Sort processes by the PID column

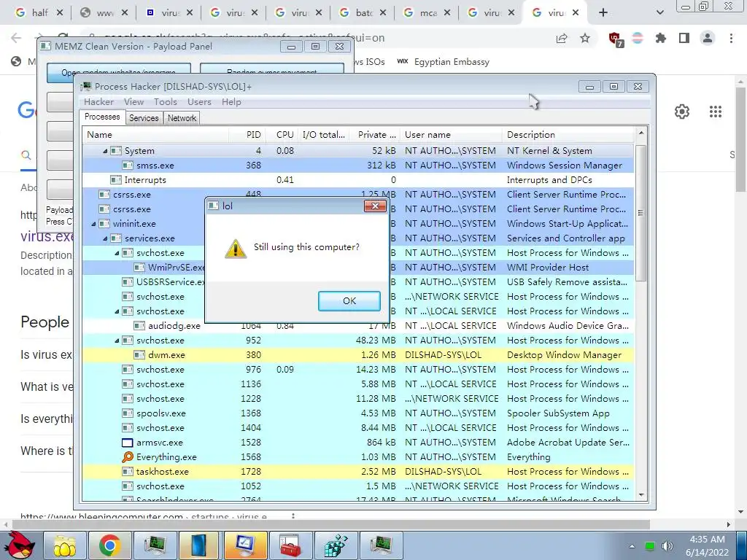click(247, 135)
